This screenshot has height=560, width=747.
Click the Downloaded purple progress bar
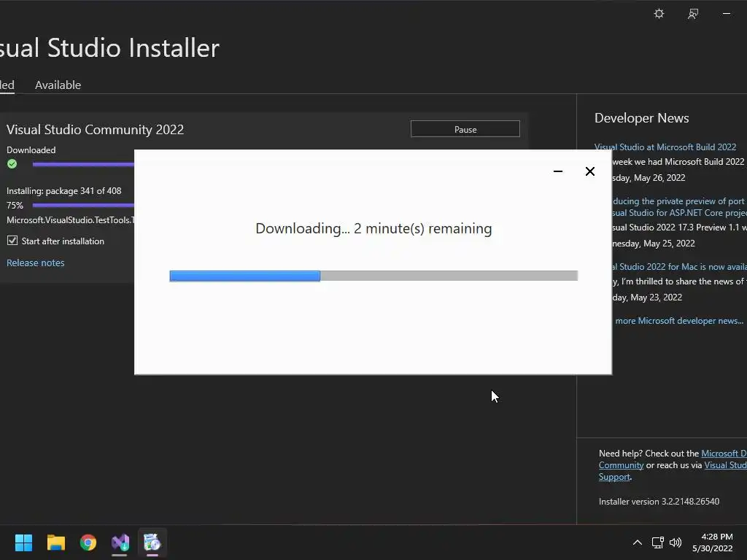coord(83,164)
